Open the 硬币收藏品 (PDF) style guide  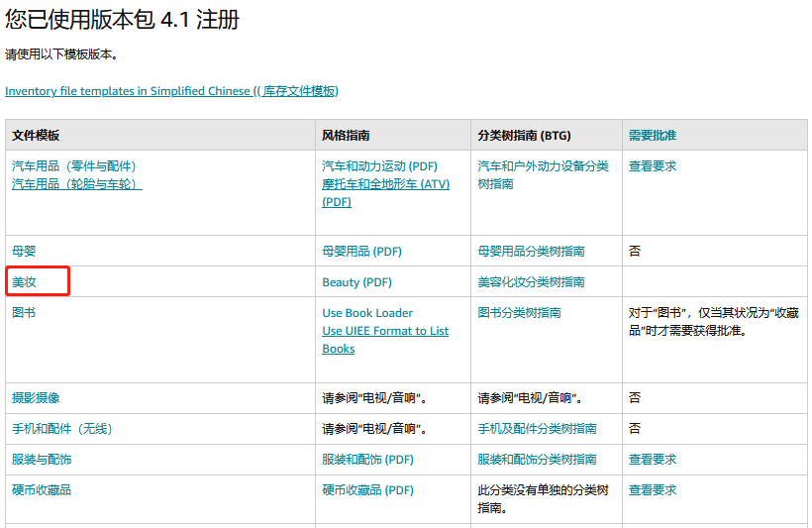367,489
